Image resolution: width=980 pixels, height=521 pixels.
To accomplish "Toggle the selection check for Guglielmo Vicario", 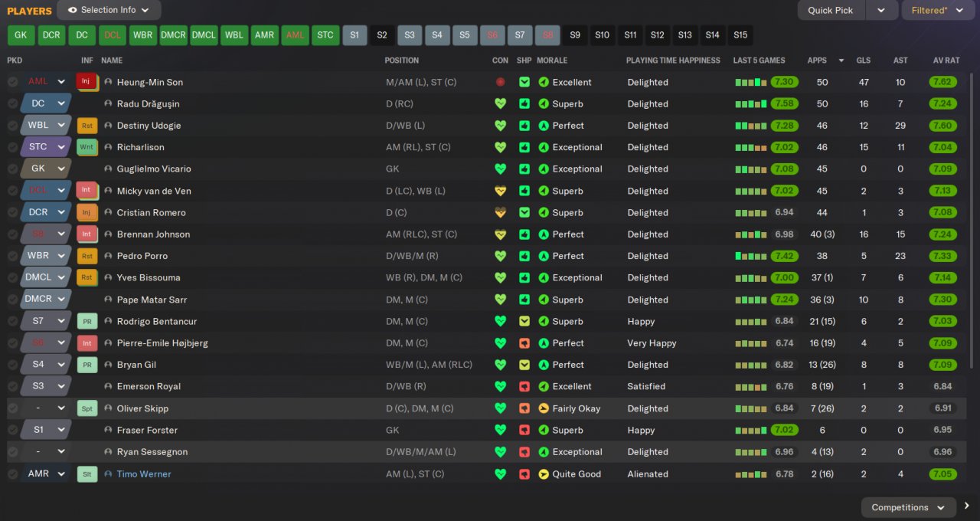I will pos(13,169).
